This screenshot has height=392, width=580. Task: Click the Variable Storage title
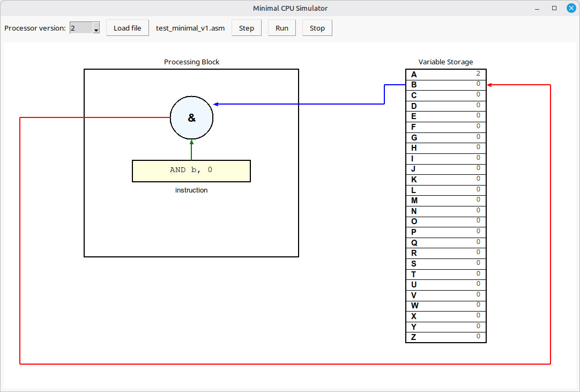446,62
